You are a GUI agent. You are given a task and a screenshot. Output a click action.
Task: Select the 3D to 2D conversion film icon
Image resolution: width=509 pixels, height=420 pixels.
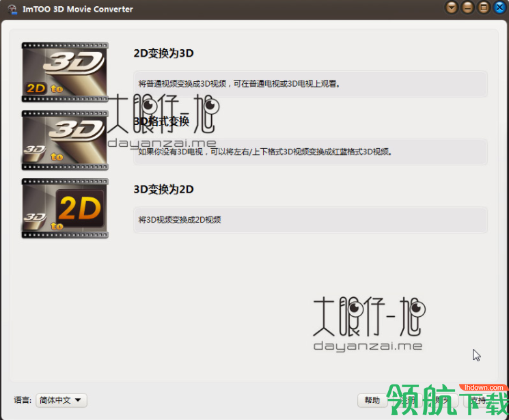[65, 208]
